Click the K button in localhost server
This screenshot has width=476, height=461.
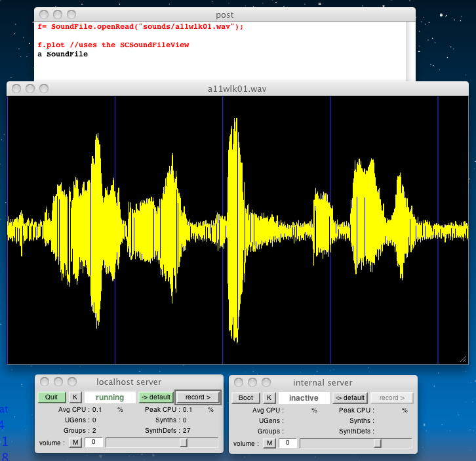75,397
